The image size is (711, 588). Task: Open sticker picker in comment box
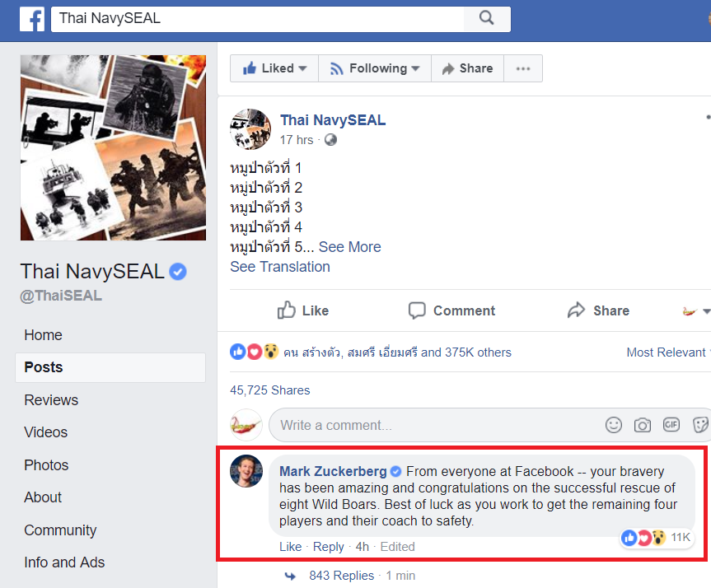pos(700,425)
